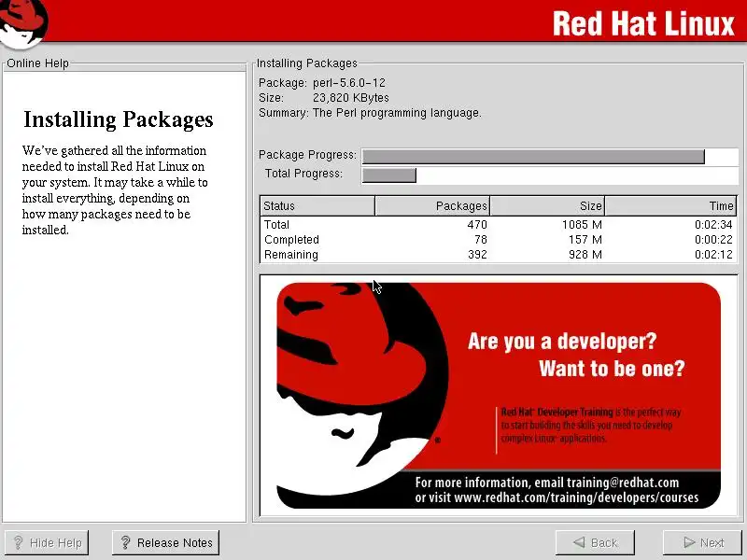
Task: Click the Completed row label
Action: (x=291, y=240)
